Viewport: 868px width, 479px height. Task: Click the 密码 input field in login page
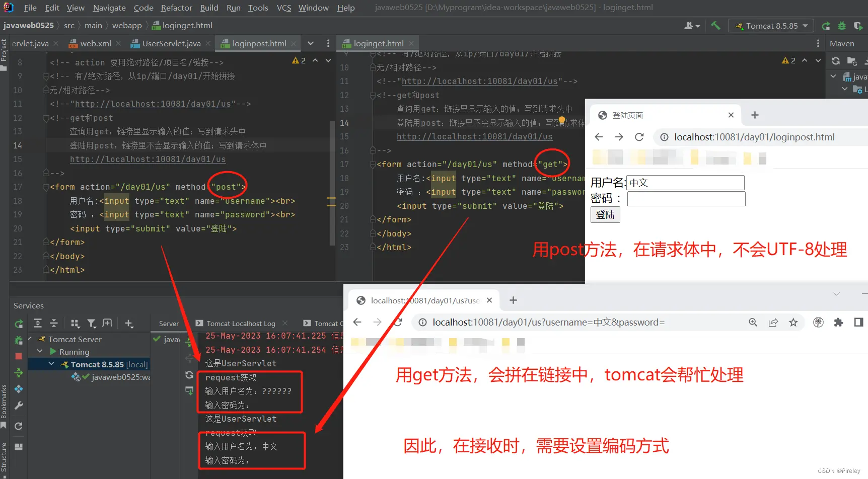pos(686,199)
